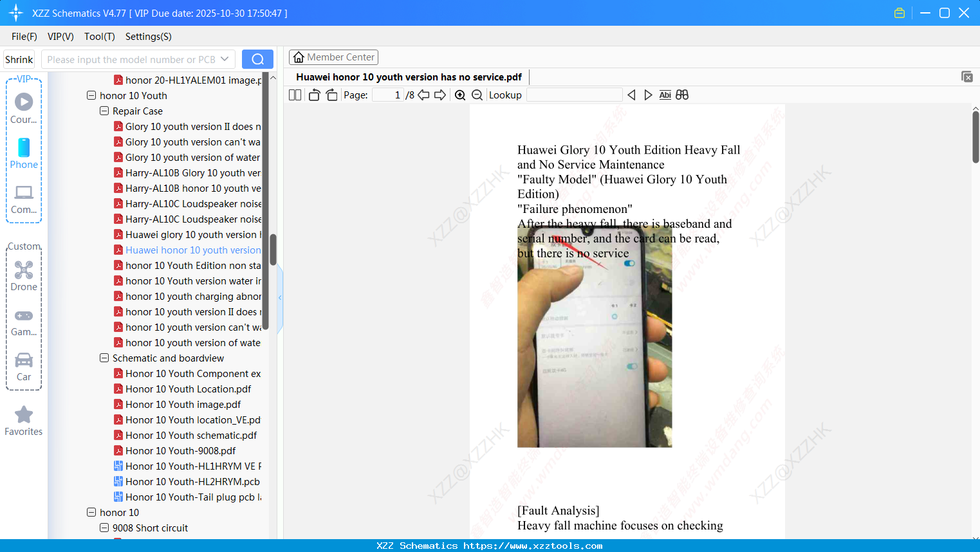Image resolution: width=980 pixels, height=552 pixels.
Task: Open the Settings(S) menu
Action: click(x=149, y=37)
